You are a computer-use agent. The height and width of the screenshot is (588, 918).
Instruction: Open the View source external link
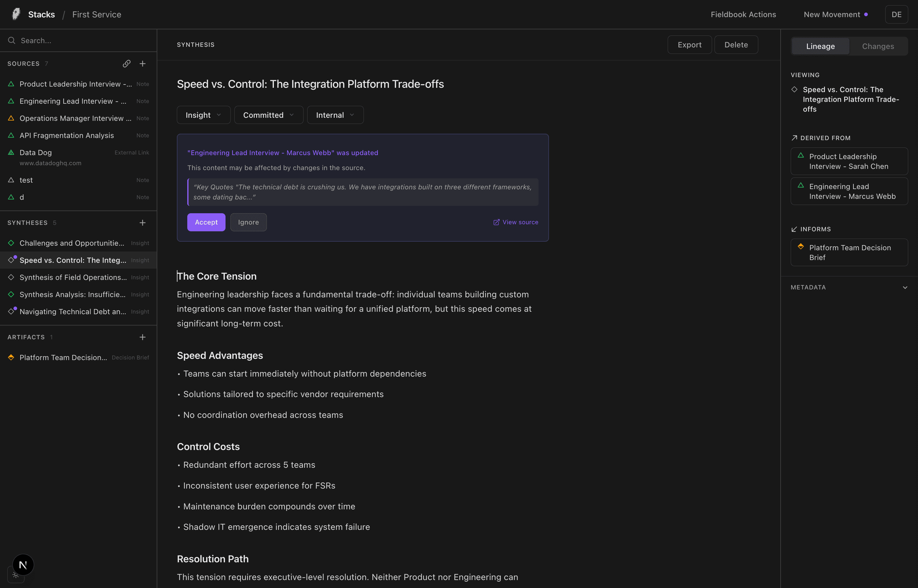click(x=516, y=222)
